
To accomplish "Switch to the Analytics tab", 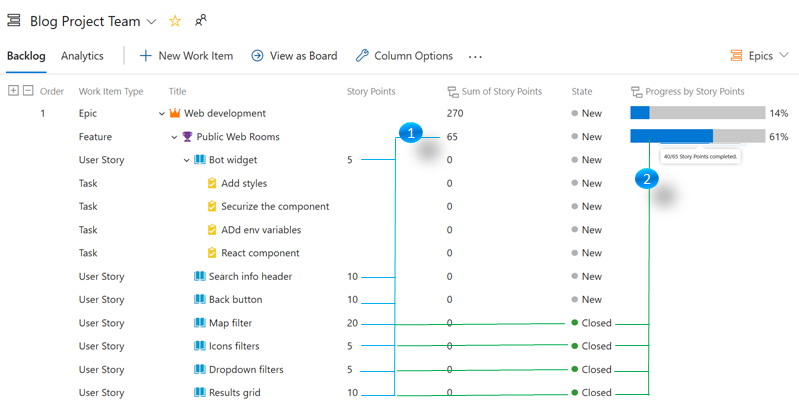I will [82, 56].
